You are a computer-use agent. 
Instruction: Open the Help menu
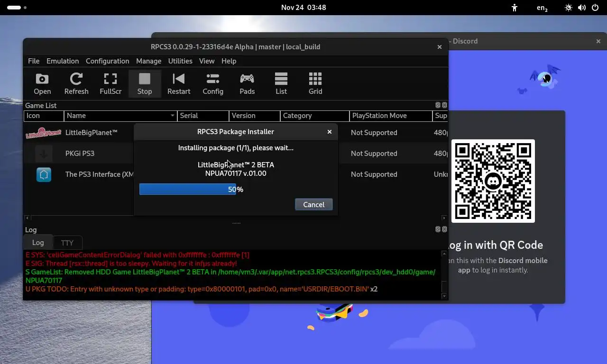click(x=229, y=61)
